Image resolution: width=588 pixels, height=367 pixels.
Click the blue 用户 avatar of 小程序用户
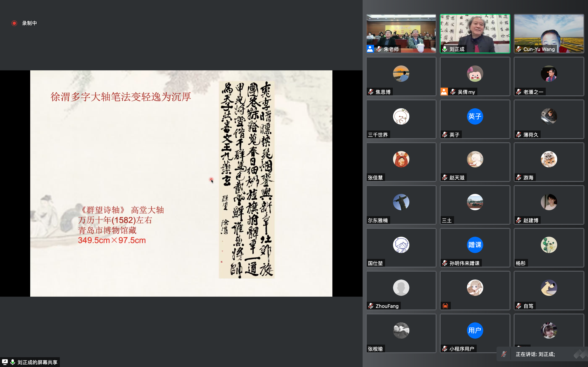click(475, 330)
